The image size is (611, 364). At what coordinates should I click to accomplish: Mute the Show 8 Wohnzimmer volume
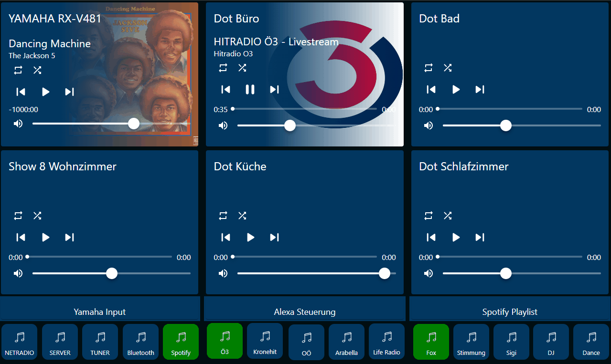click(18, 273)
